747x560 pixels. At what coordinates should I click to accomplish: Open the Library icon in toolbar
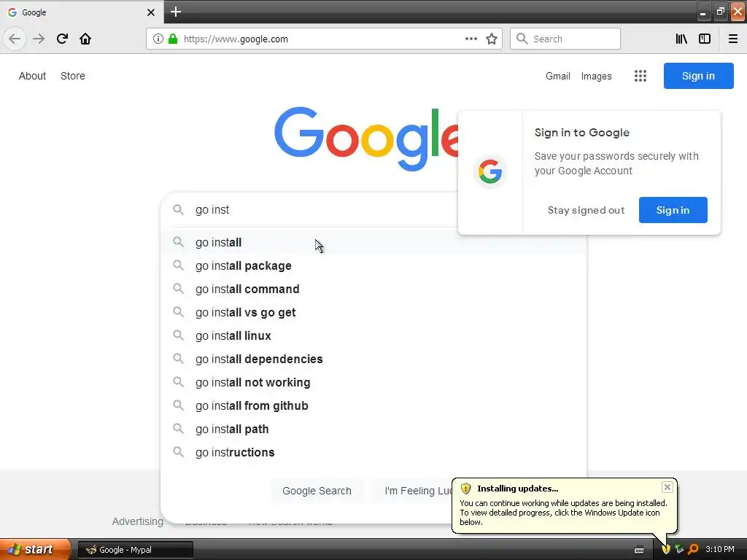[681, 39]
